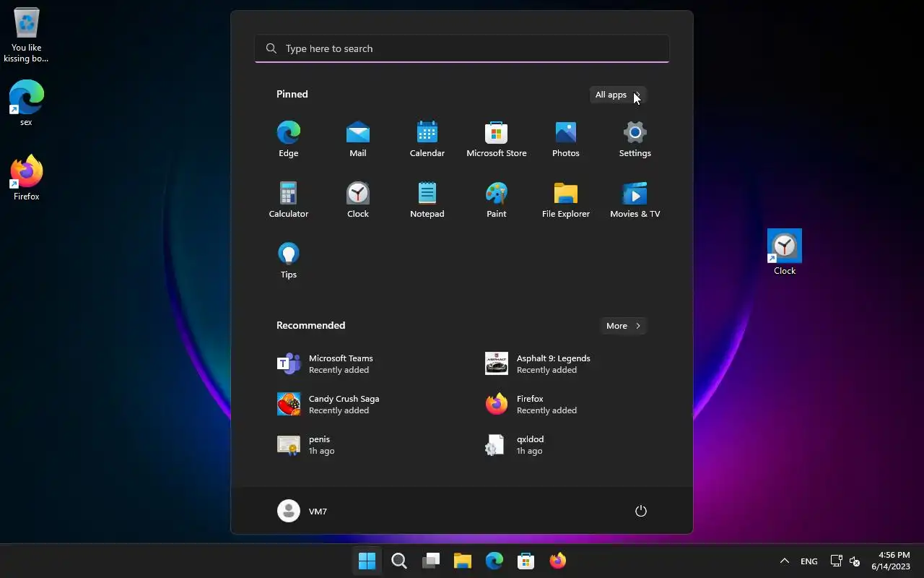Image resolution: width=924 pixels, height=578 pixels.
Task: Open the Tips pinned app
Action: [288, 260]
